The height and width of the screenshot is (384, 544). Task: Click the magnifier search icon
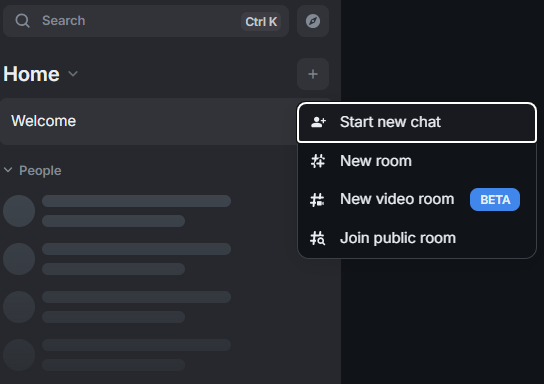(x=22, y=21)
